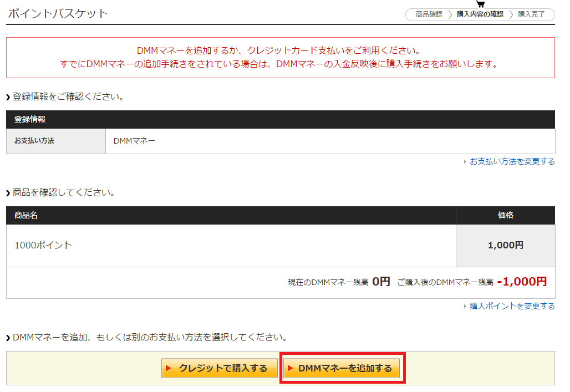Open the お支払い方法を変更する link
This screenshot has width=570, height=392.
point(512,161)
